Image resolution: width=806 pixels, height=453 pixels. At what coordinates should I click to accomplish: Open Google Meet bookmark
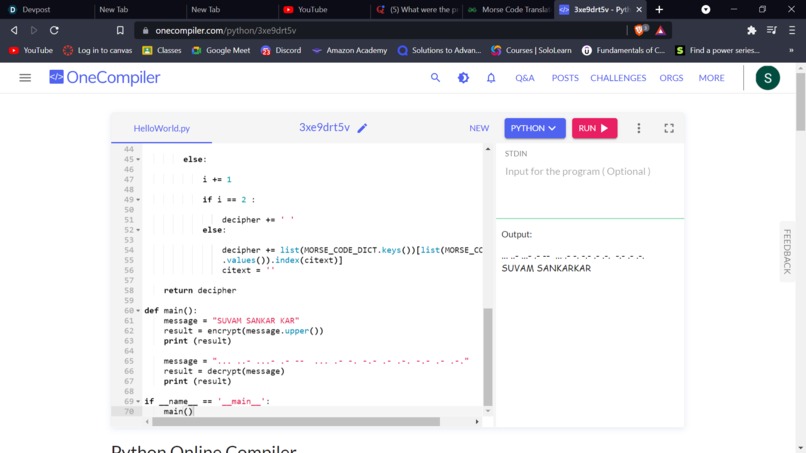tap(221, 50)
